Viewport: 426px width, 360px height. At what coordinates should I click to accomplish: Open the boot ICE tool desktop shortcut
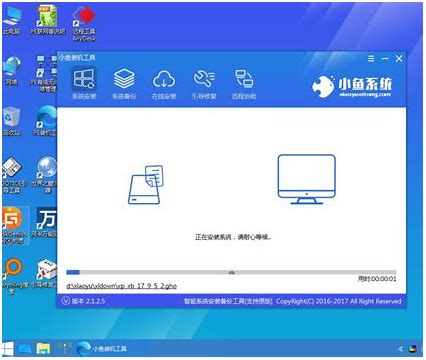[13, 175]
